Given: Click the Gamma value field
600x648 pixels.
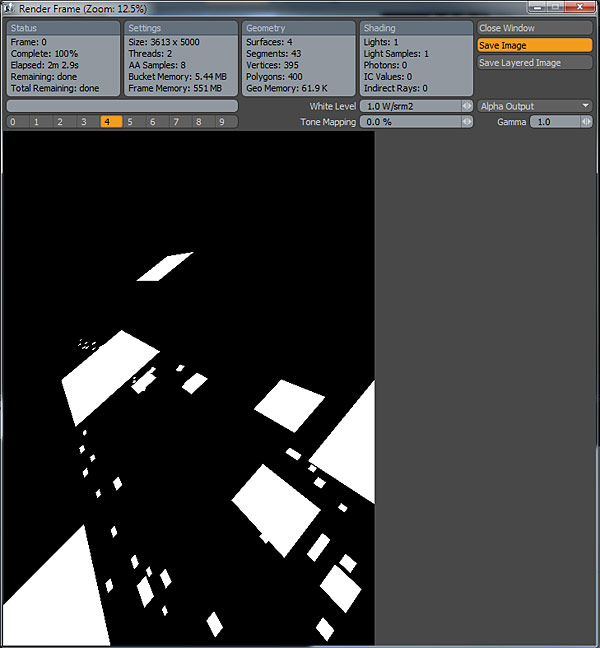Looking at the screenshot, I should [x=555, y=122].
